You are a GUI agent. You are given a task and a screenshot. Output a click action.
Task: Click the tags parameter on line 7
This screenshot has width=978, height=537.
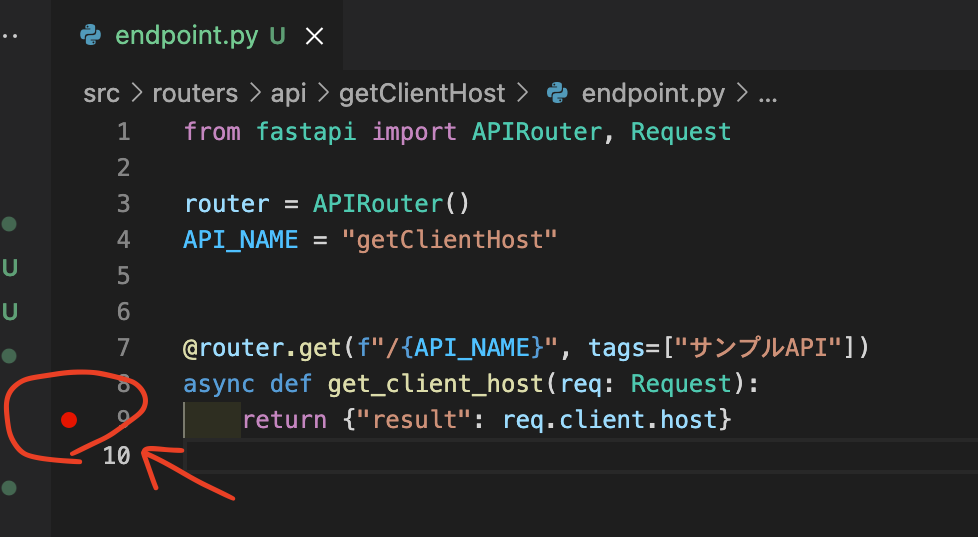pos(617,347)
